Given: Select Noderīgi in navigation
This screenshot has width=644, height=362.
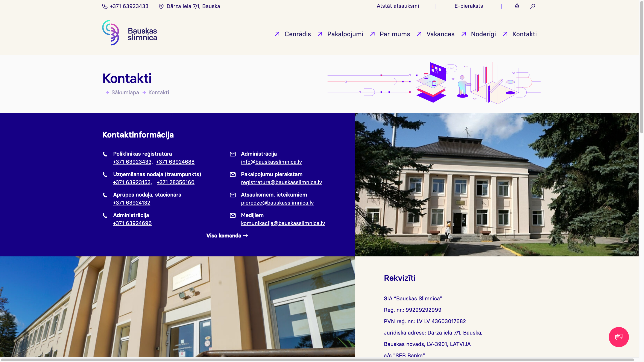Looking at the screenshot, I should (x=483, y=34).
